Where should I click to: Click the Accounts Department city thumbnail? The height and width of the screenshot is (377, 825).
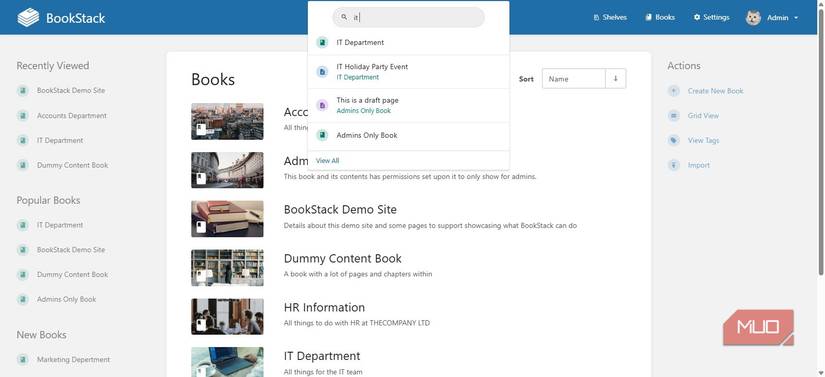point(227,121)
